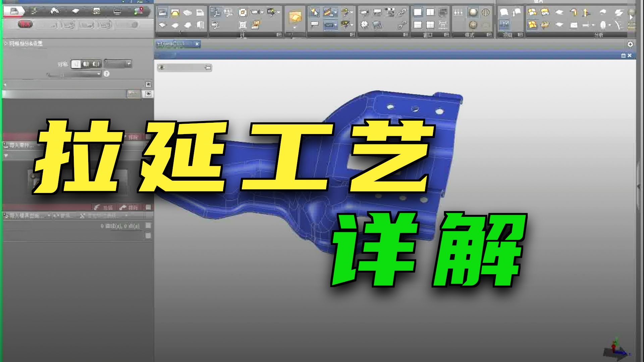This screenshot has width=644, height=362.
Task: Toggle the second eye visibility button in the left panel
Action: pyautogui.click(x=148, y=94)
